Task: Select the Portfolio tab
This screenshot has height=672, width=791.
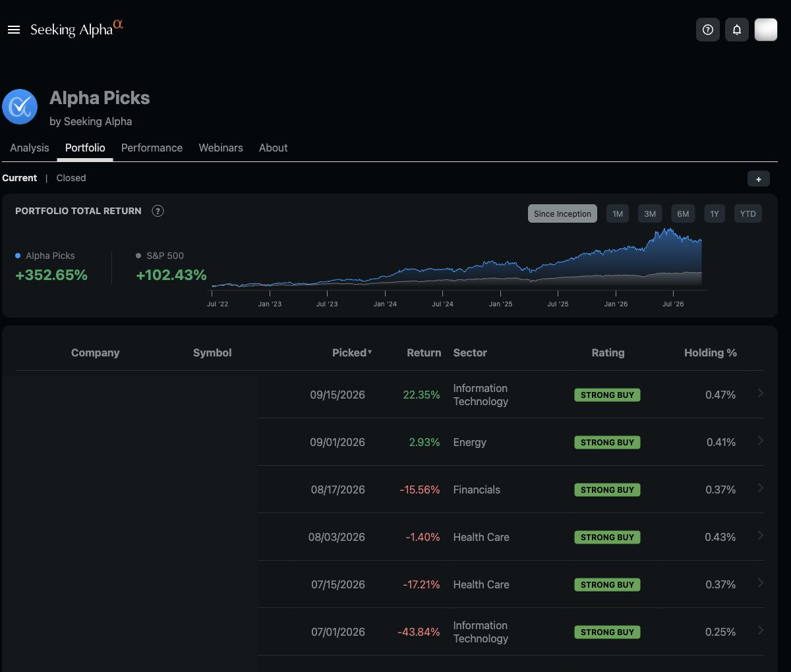Action: coord(85,148)
